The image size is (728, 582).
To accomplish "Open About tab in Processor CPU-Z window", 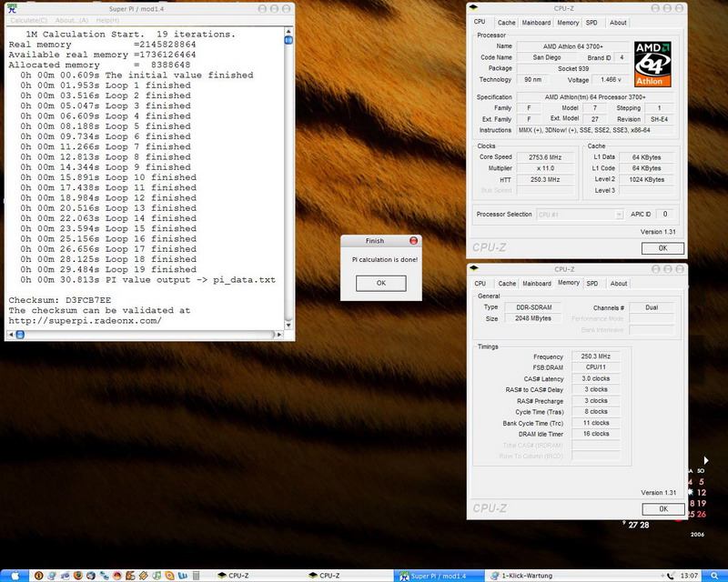I will click(x=618, y=22).
